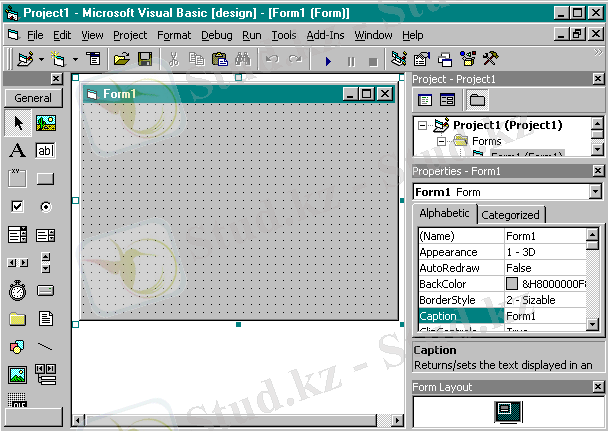608x431 pixels.
Task: Select the Pointer tool in the toolbox
Action: (18, 123)
